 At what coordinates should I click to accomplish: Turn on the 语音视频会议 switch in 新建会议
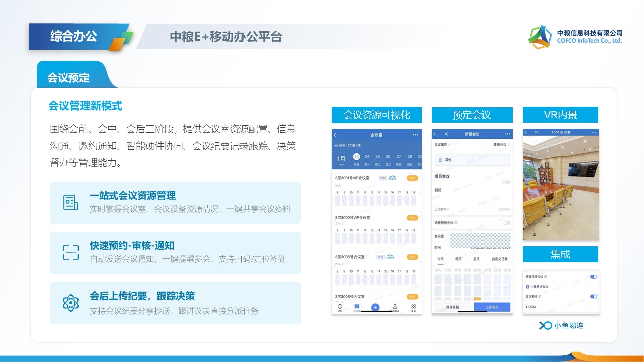click(506, 222)
